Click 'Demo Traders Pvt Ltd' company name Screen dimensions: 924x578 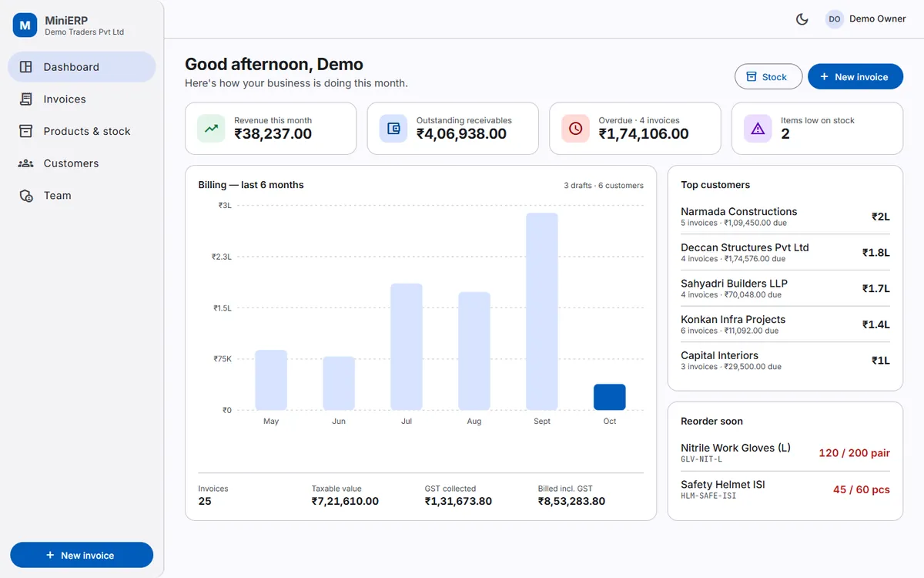click(85, 32)
